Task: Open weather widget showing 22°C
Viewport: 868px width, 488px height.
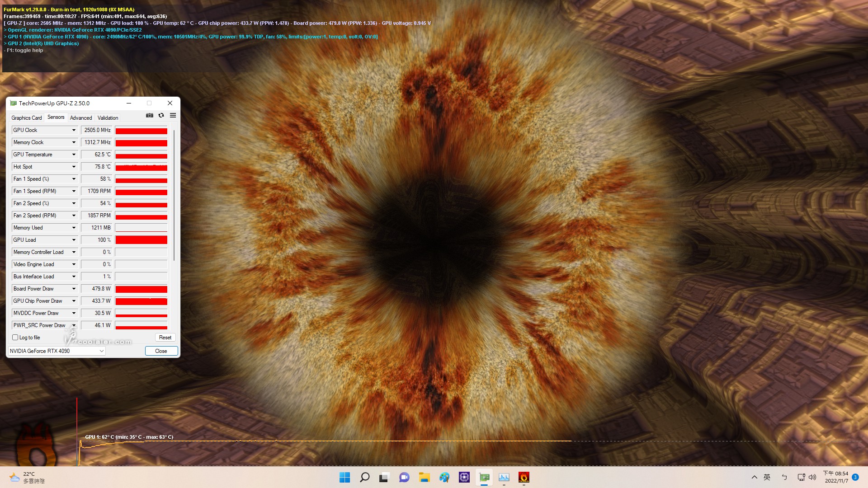Action: pyautogui.click(x=27, y=478)
